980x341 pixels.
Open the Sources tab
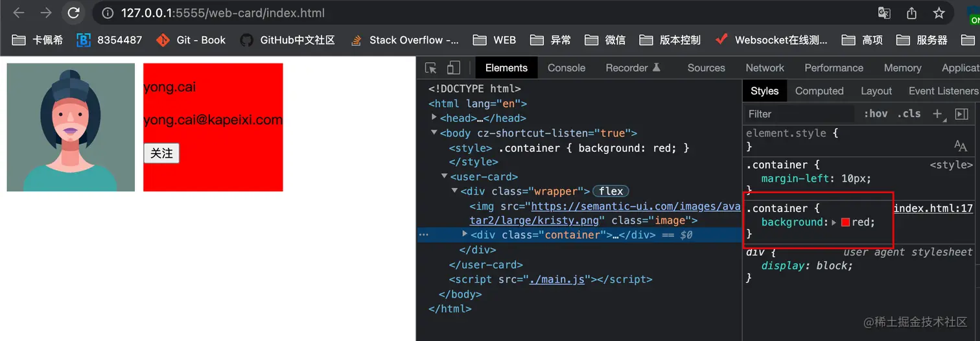coord(706,67)
